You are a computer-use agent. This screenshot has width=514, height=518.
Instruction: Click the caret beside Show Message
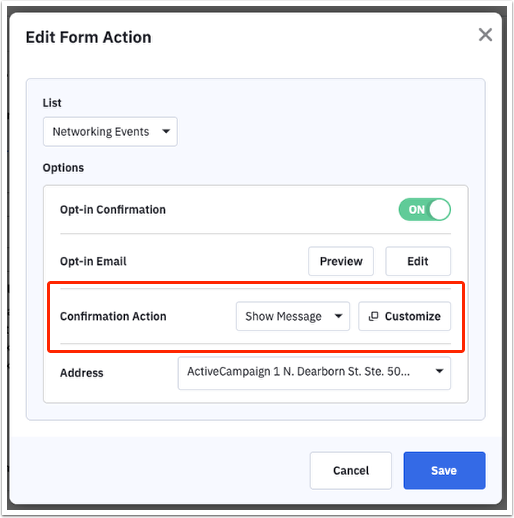point(338,316)
